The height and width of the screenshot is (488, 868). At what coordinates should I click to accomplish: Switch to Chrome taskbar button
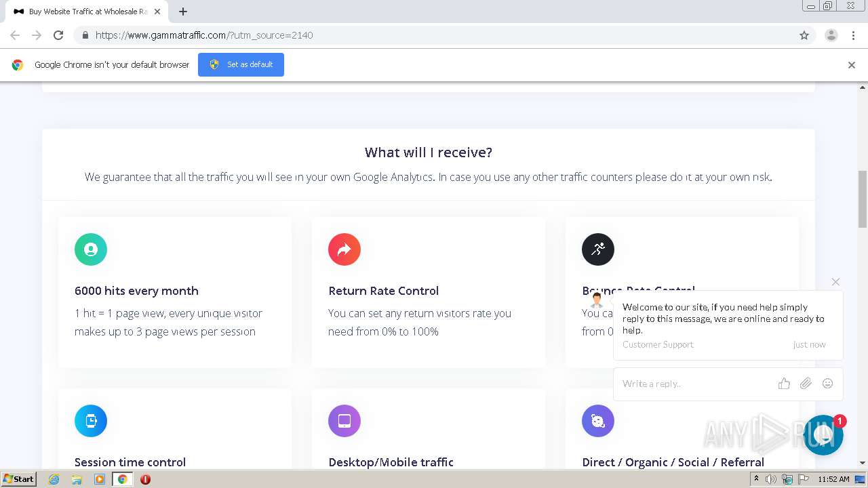[x=123, y=479]
